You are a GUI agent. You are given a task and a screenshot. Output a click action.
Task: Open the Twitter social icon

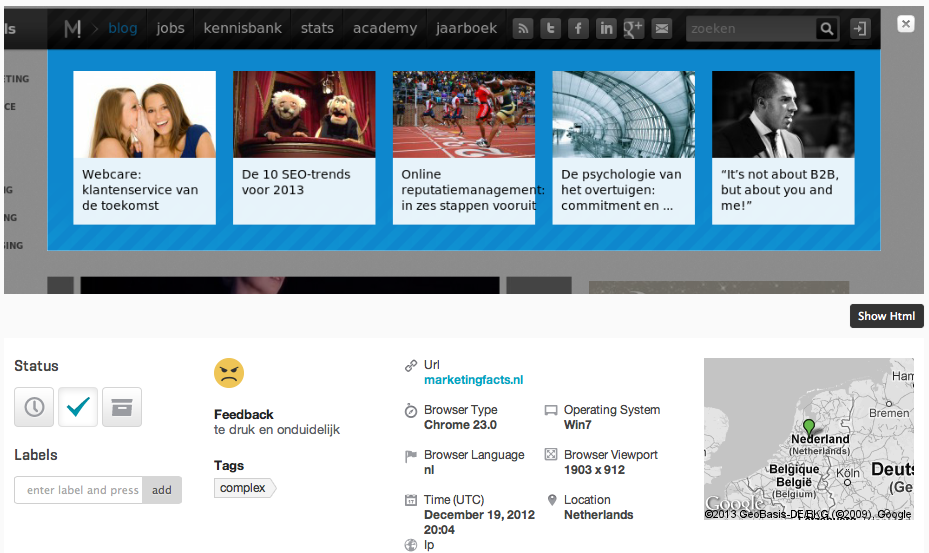[x=550, y=29]
